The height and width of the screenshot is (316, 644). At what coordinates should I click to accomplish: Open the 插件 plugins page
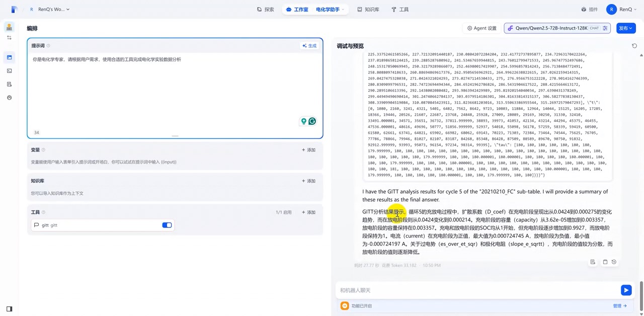click(590, 9)
